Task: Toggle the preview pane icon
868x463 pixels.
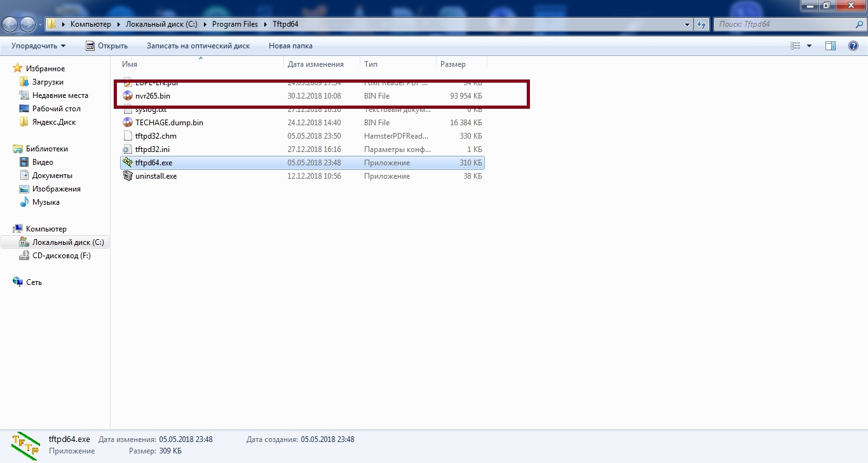Action: (x=830, y=46)
